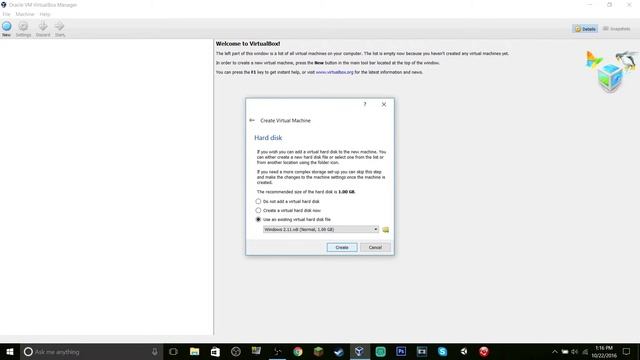Open the Action Center notification icon
This screenshot has height=360, width=640.
pos(627,352)
